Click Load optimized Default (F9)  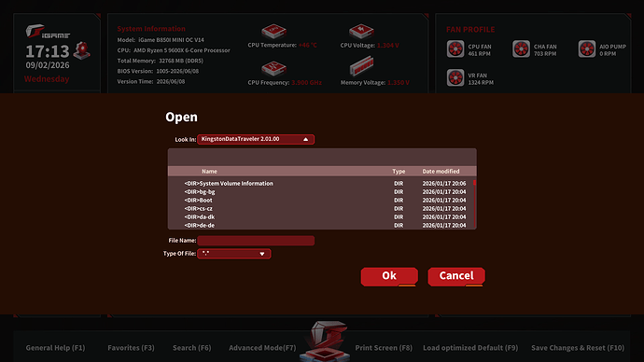point(470,348)
